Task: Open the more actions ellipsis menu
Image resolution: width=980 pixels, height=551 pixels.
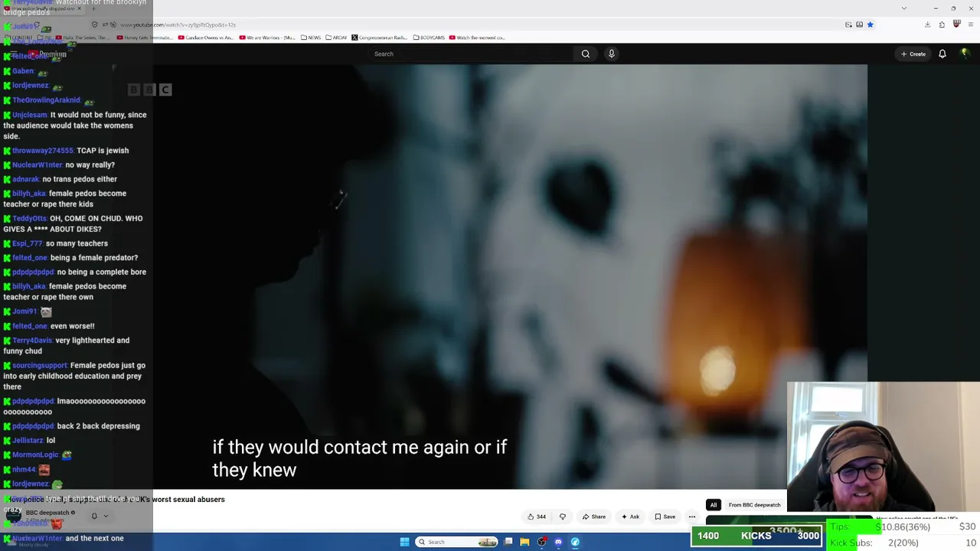Action: pyautogui.click(x=692, y=517)
